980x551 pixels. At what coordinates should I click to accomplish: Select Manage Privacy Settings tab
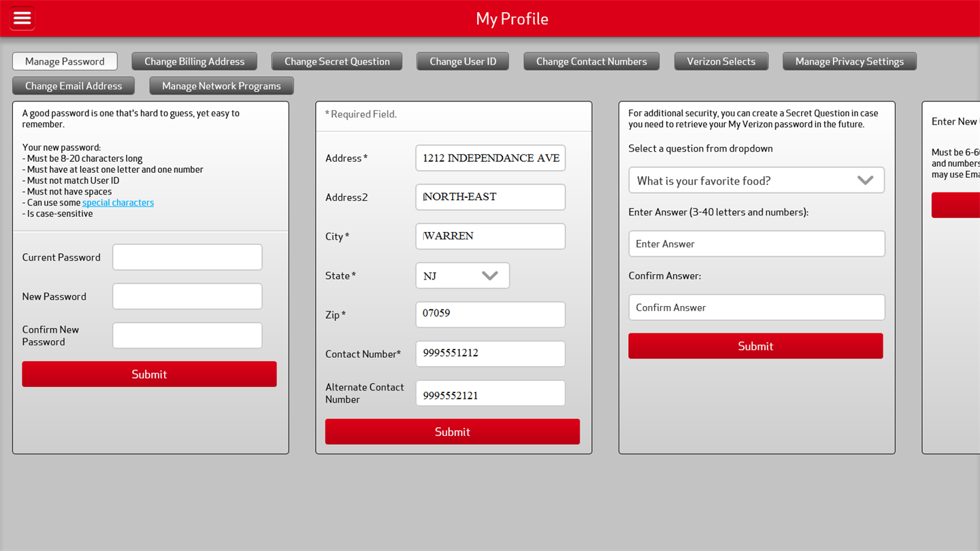point(849,61)
